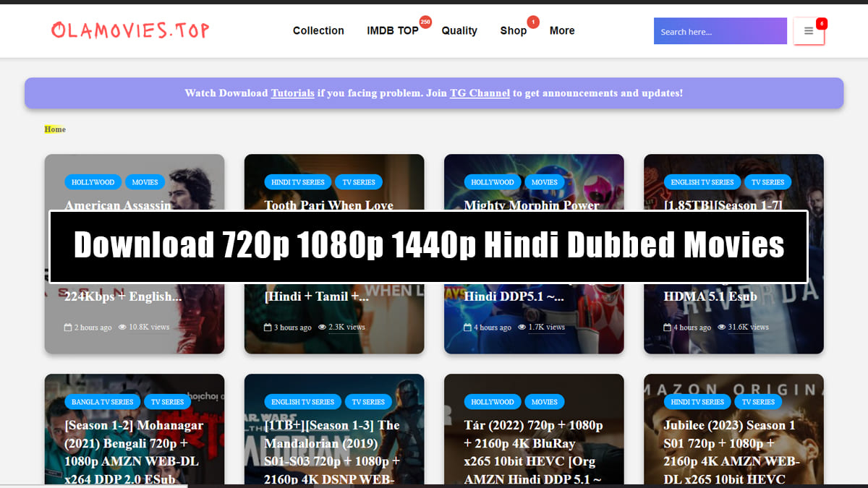Open the Collection menu

coord(318,30)
